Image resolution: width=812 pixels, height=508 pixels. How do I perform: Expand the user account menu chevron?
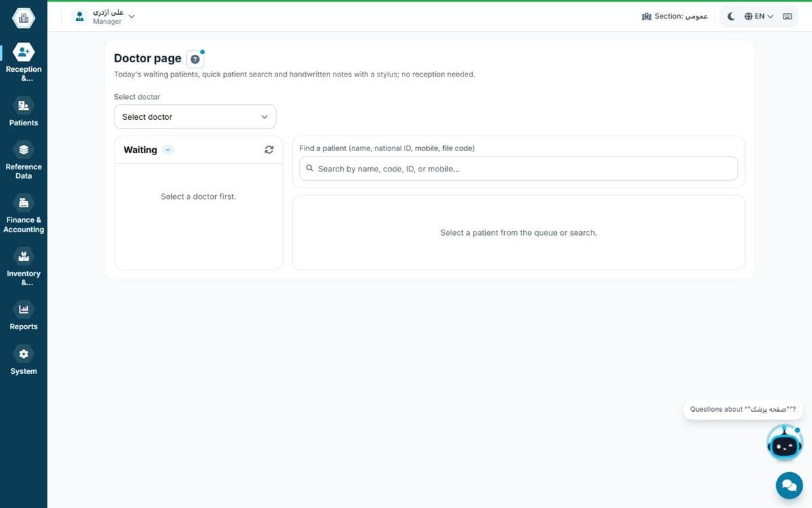coord(132,16)
